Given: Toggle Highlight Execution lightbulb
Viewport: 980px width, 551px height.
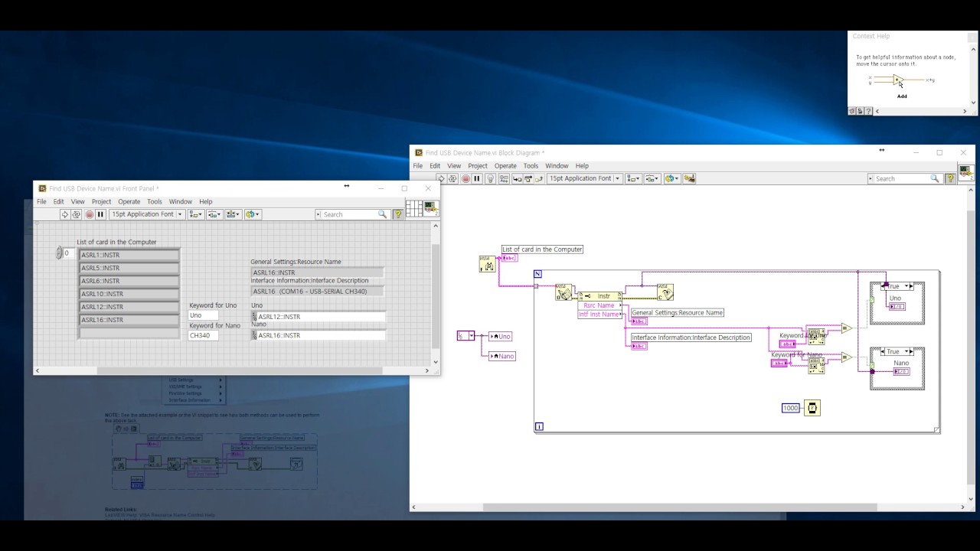Looking at the screenshot, I should (x=490, y=178).
